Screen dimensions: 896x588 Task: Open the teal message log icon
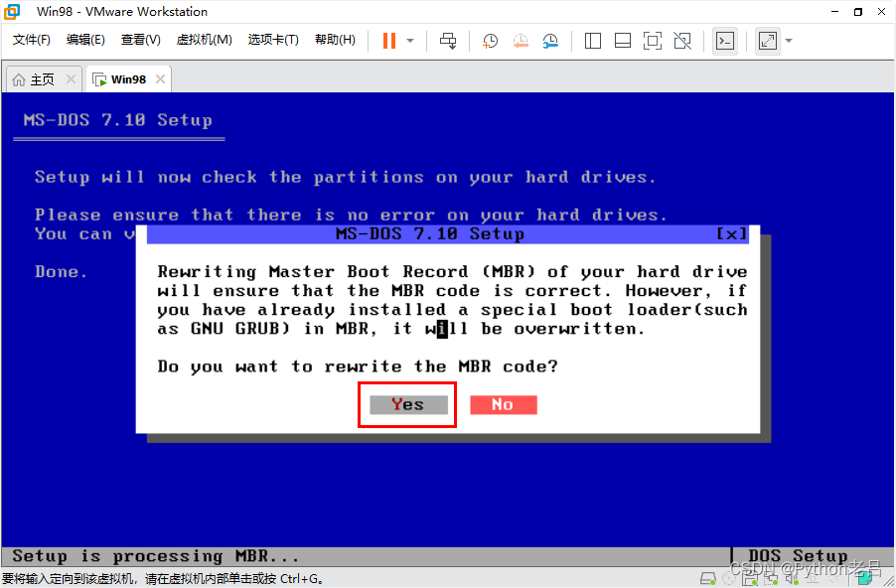[x=864, y=578]
